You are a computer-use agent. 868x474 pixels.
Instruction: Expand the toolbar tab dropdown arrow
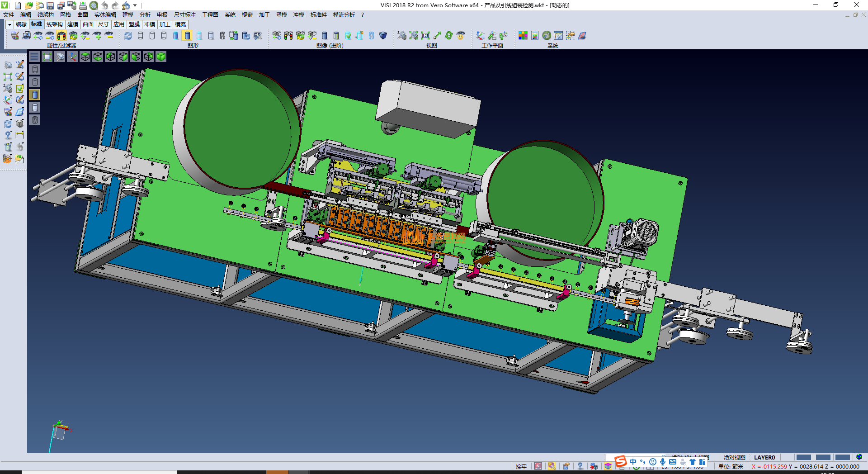(x=9, y=24)
